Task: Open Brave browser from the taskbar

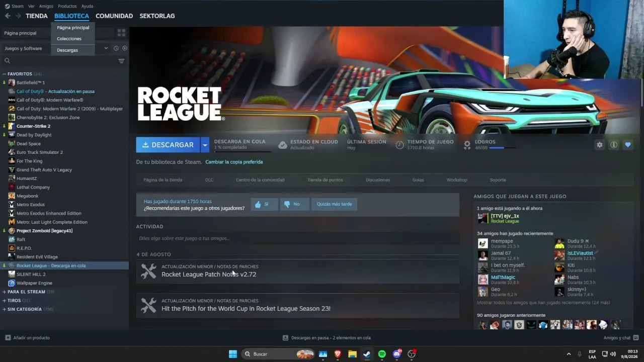Action: (338, 354)
